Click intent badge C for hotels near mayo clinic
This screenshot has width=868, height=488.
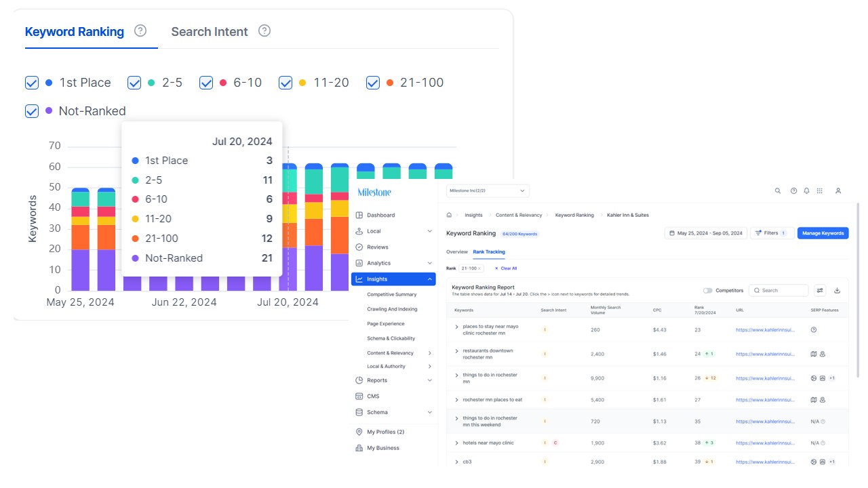[x=555, y=443]
